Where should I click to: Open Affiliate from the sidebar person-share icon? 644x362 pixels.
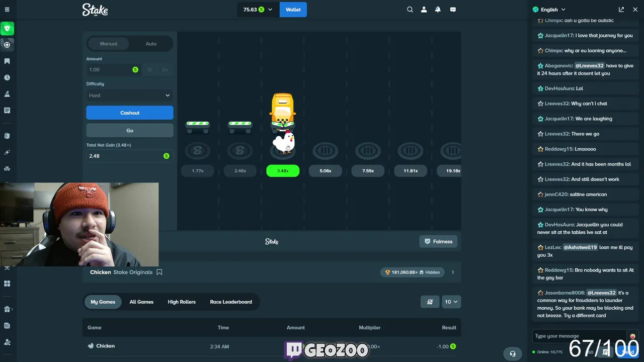[7, 342]
